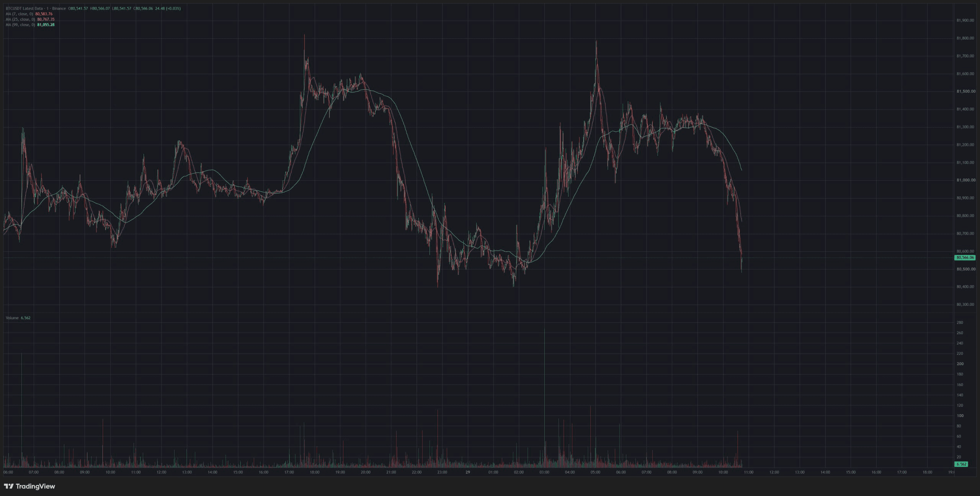Image resolution: width=980 pixels, height=496 pixels.
Task: Click the 29 date label on time axis
Action: 468,472
